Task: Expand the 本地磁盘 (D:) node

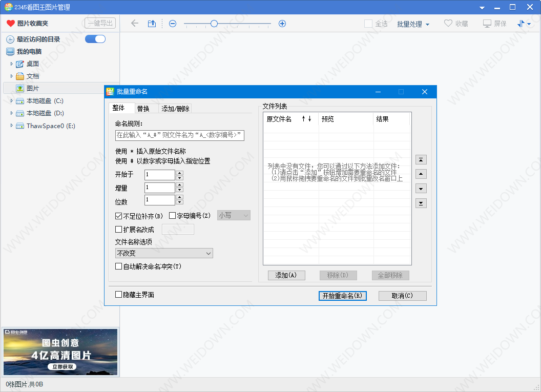Action: [x=11, y=113]
